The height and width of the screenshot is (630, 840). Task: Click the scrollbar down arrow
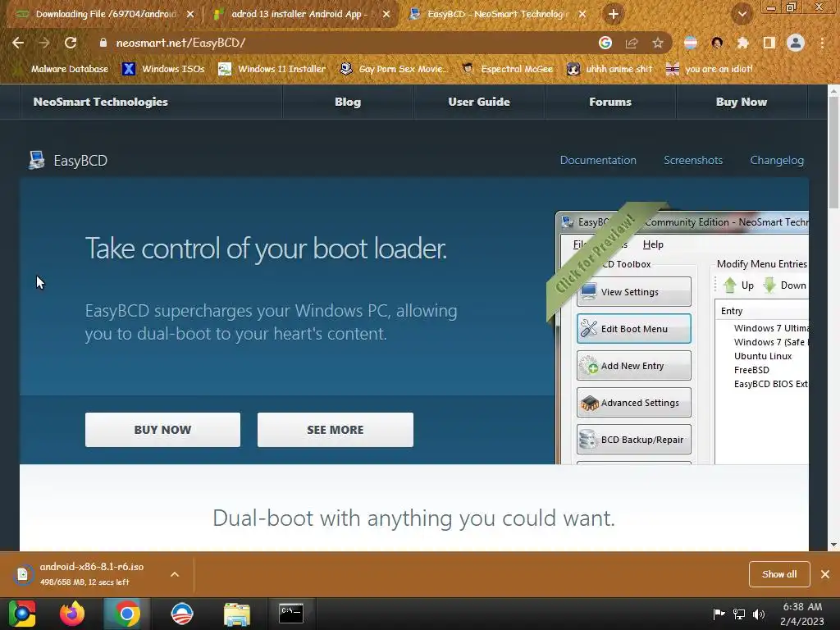pyautogui.click(x=833, y=545)
